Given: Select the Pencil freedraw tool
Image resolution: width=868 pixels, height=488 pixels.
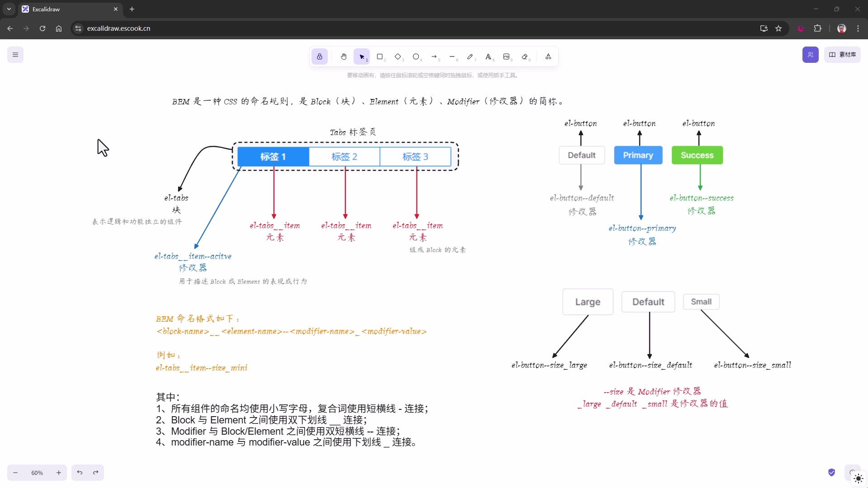Looking at the screenshot, I should pos(470,57).
